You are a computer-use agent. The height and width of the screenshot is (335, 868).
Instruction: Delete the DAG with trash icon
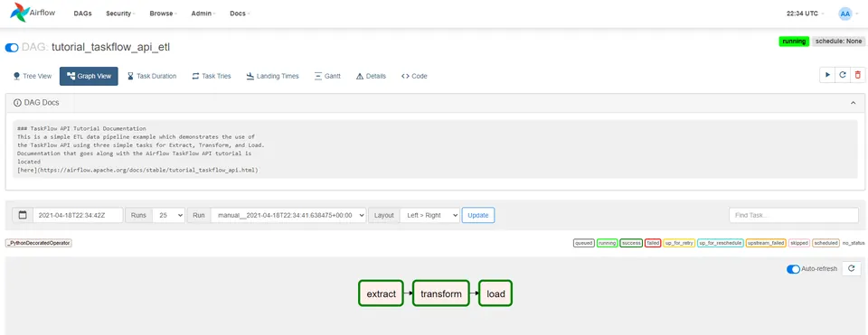[857, 75]
